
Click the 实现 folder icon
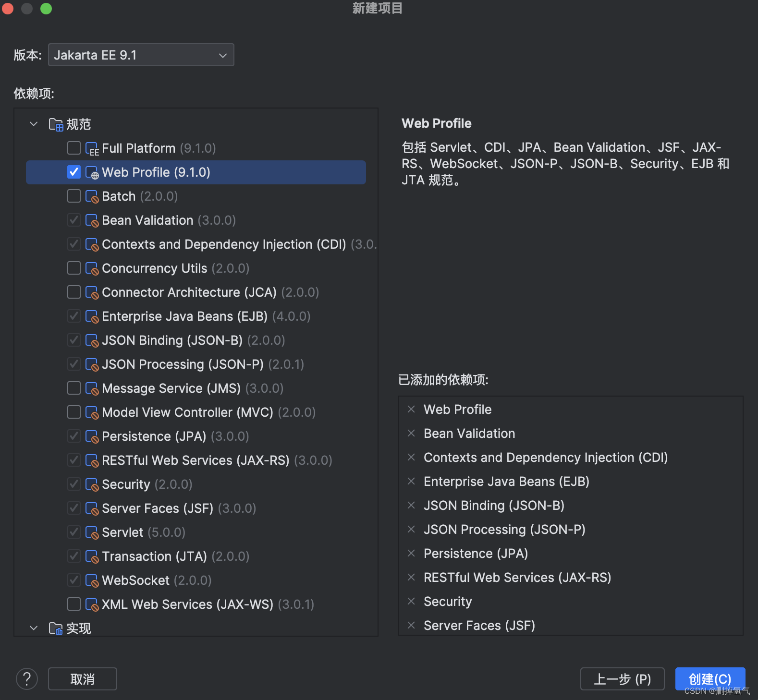tap(56, 628)
